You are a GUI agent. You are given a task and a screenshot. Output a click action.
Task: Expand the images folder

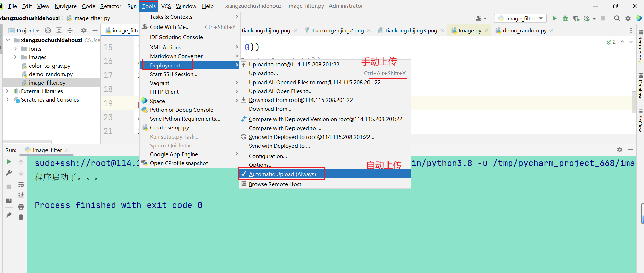click(x=15, y=57)
